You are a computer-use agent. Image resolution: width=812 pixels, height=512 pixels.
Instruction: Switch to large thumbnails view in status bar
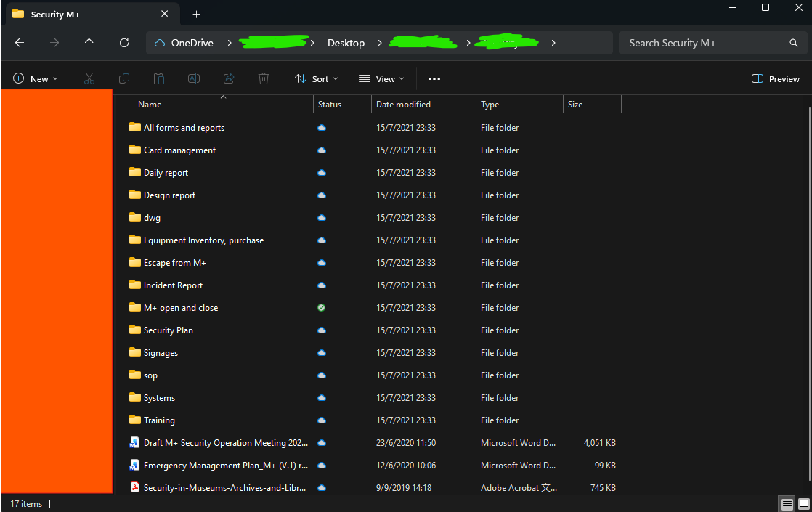[804, 504]
